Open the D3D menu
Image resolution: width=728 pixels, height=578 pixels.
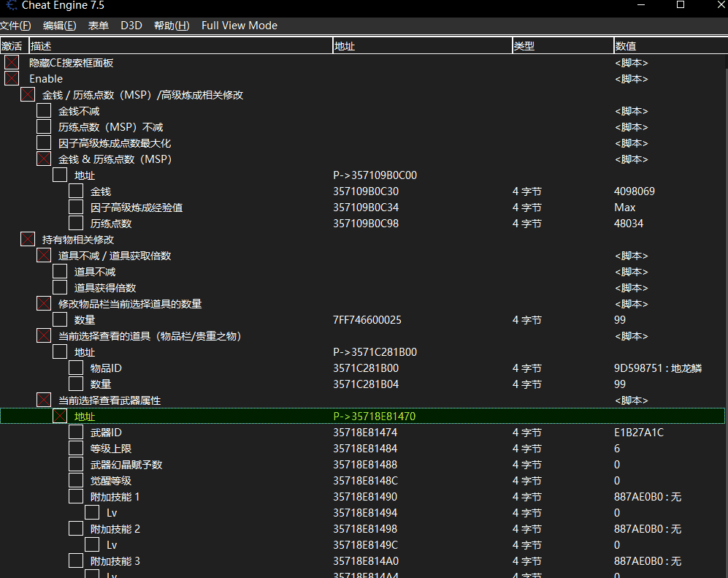pyautogui.click(x=131, y=26)
